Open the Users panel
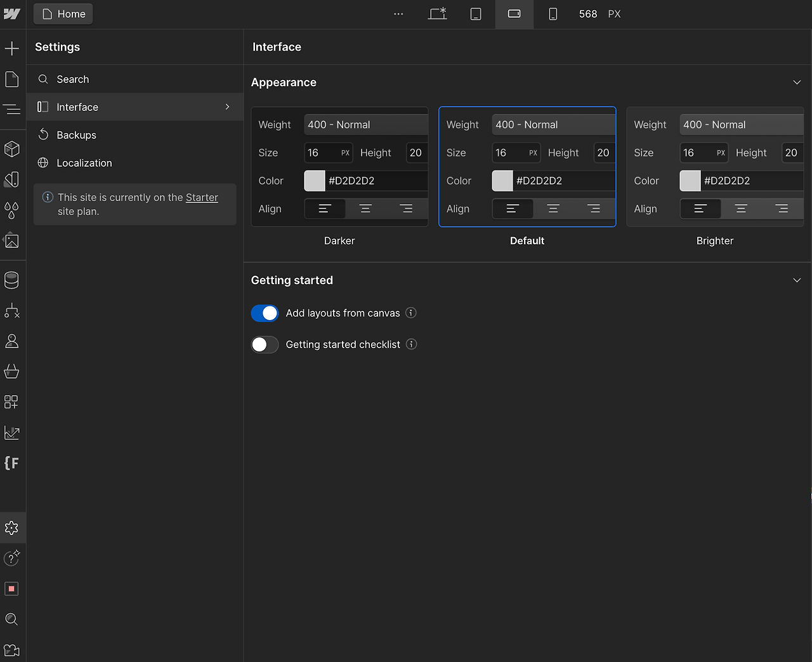812x662 pixels. point(12,341)
